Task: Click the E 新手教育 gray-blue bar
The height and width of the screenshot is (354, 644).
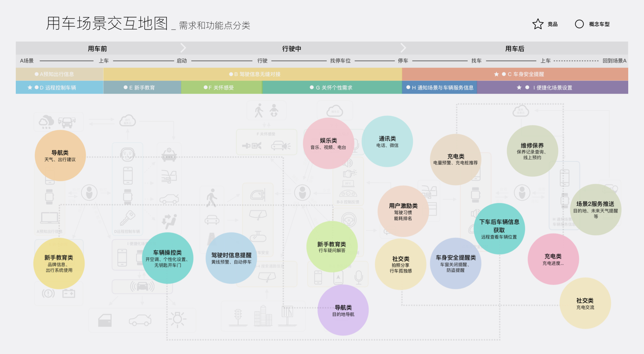Action: [x=142, y=87]
